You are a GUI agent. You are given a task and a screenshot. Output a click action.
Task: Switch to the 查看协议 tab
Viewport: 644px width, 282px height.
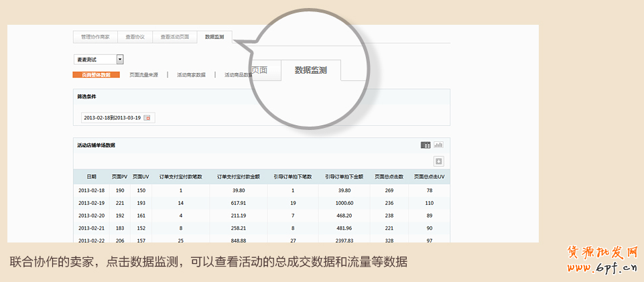[x=135, y=37]
